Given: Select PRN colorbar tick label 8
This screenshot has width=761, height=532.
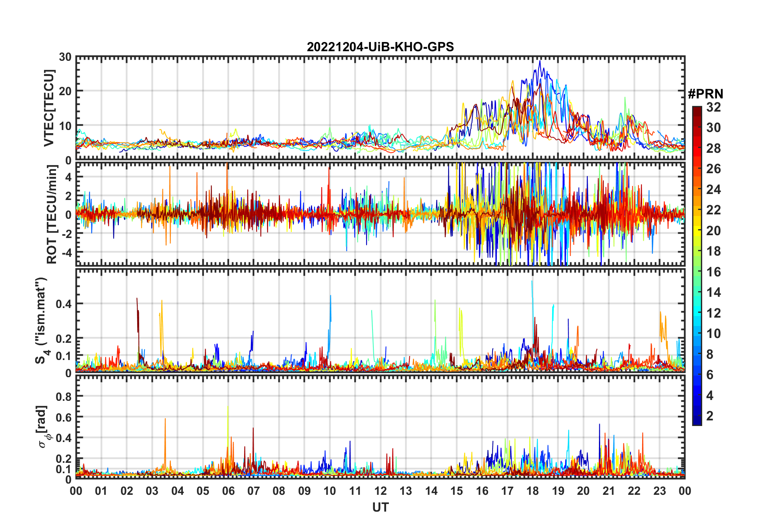Looking at the screenshot, I should point(710,354).
